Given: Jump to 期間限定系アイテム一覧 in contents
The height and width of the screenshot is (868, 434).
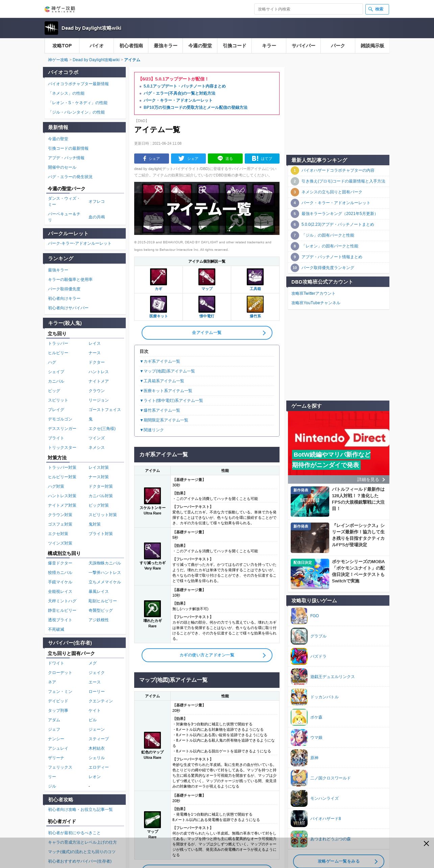Looking at the screenshot, I should 164,420.
